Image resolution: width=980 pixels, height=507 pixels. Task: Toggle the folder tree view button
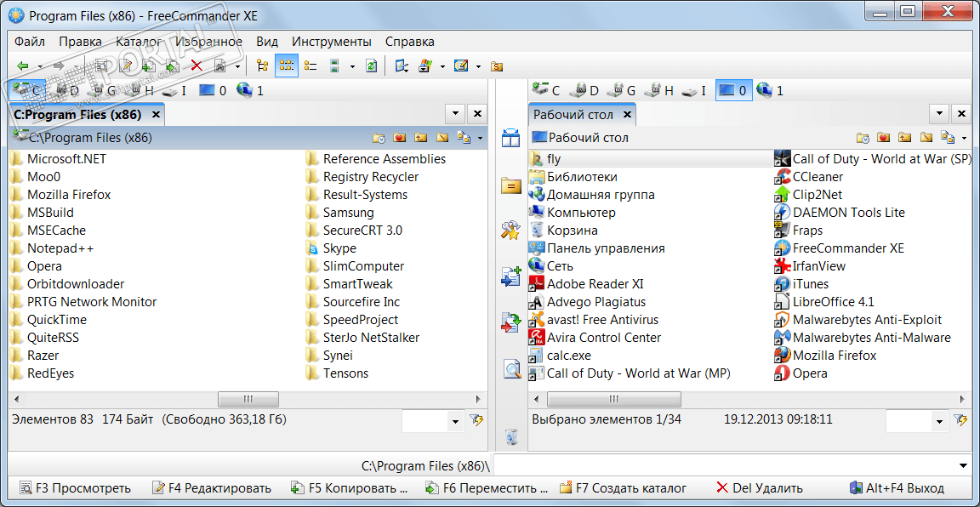tap(263, 66)
